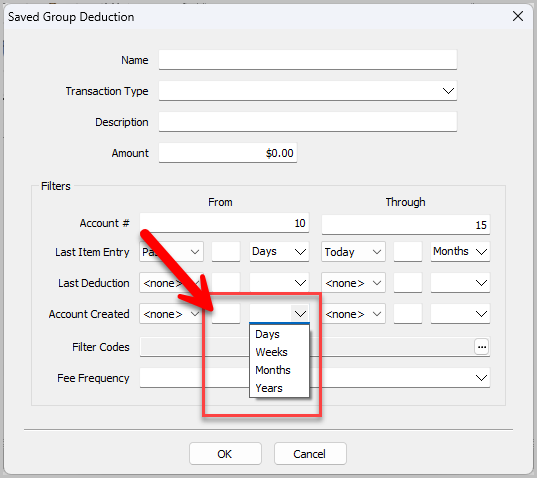
Task: Open Account Created Through <none> dropdown
Action: pos(353,314)
